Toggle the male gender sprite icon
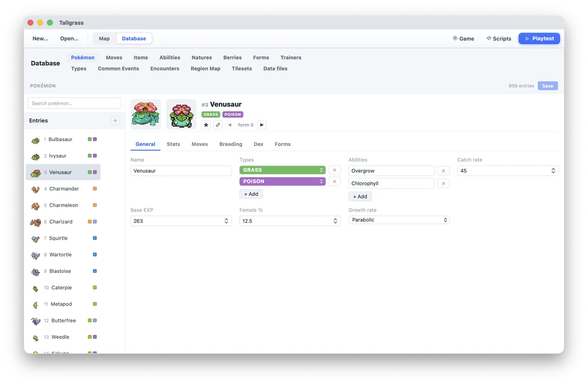This screenshot has height=385, width=588. click(218, 125)
